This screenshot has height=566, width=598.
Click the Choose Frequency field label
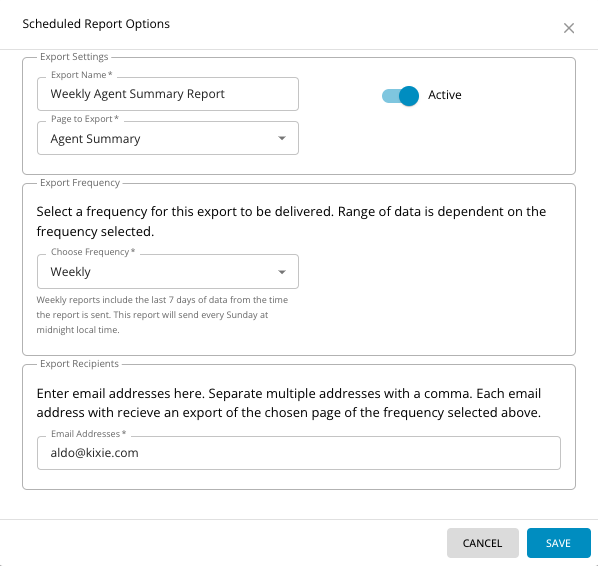click(93, 252)
